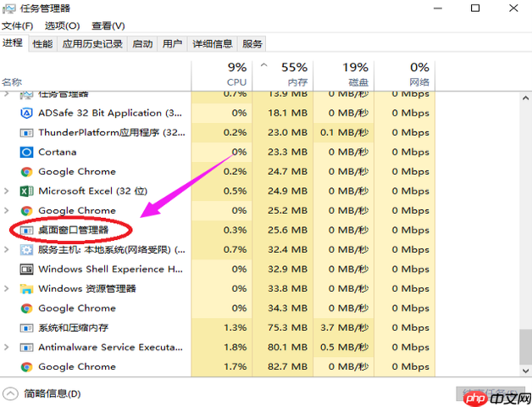Sort by the CPU column header
This screenshot has height=407, width=532.
point(222,75)
